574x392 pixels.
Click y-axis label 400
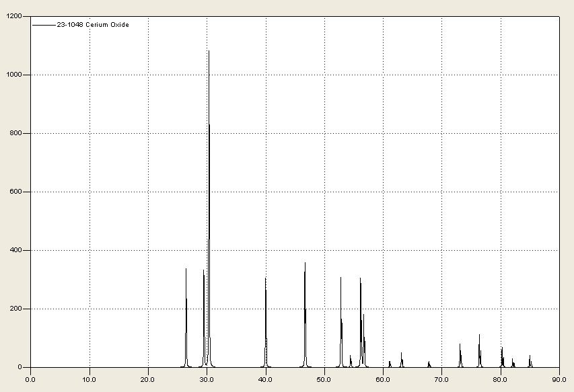15,250
